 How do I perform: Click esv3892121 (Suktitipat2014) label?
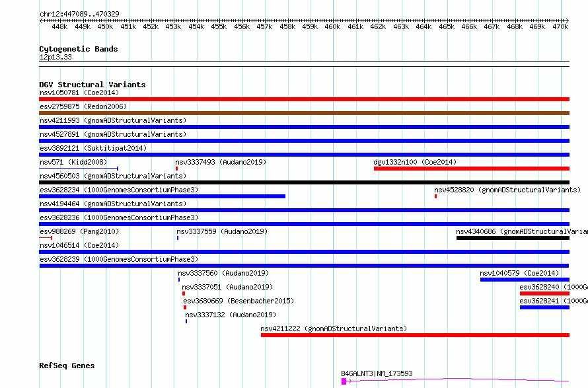[93, 148]
